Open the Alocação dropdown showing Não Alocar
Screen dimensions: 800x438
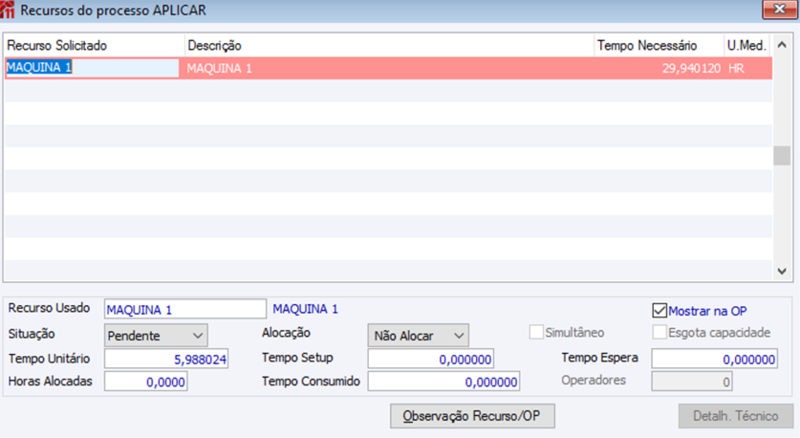pos(418,335)
